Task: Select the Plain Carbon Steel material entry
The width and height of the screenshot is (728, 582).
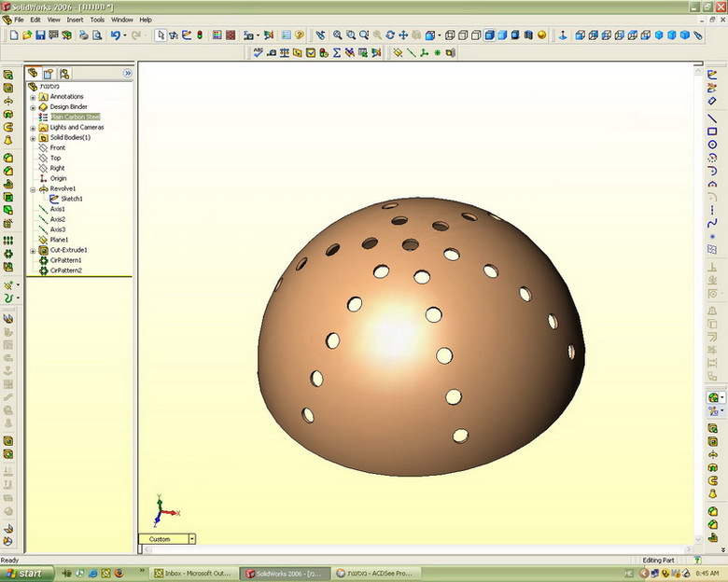Action: [x=75, y=118]
